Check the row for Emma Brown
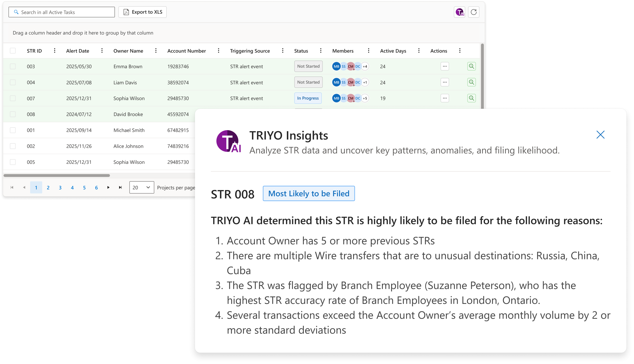The width and height of the screenshot is (634, 364). [x=13, y=67]
